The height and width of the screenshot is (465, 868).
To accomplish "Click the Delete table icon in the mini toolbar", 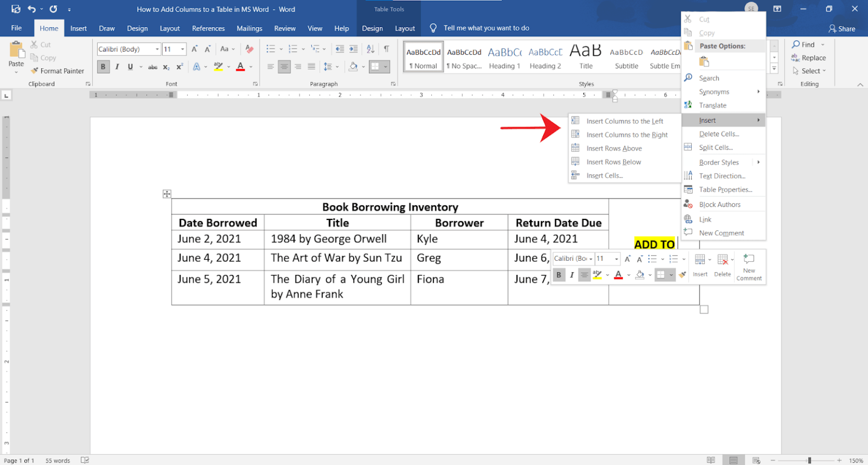I will [x=722, y=260].
